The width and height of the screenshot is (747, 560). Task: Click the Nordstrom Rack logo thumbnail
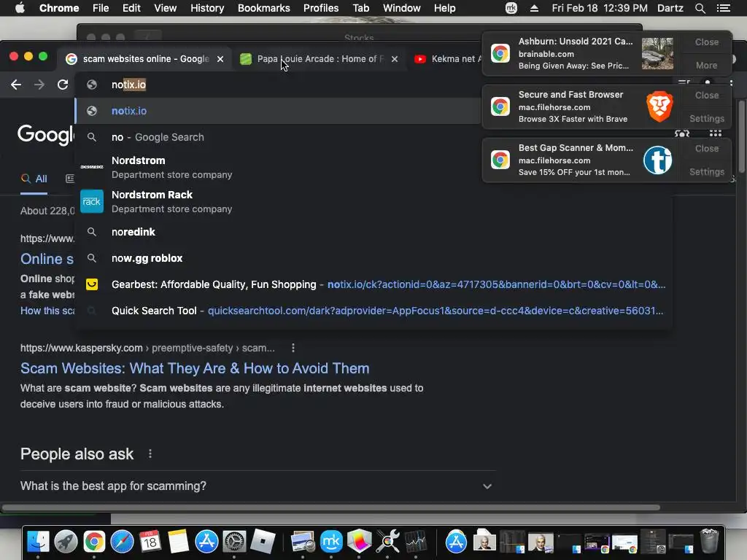91,201
